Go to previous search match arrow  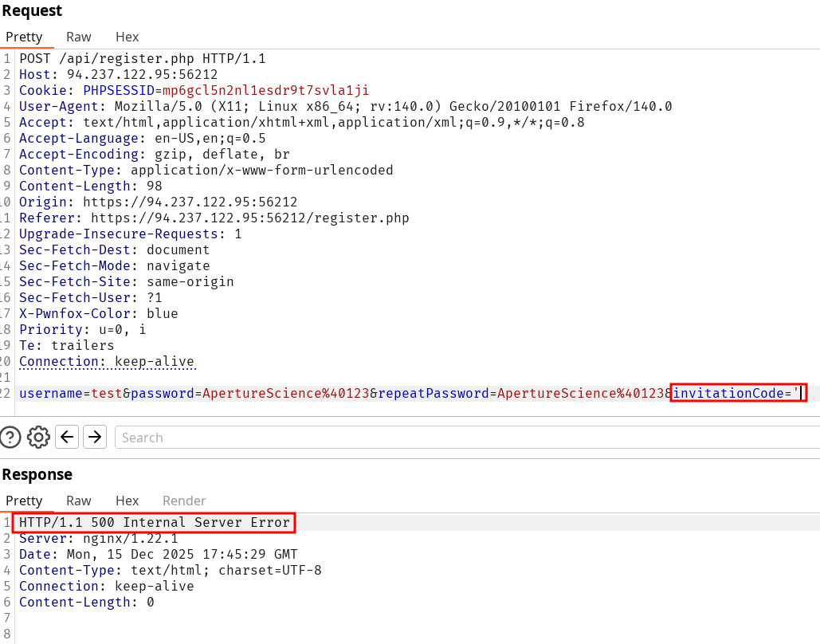(68, 437)
